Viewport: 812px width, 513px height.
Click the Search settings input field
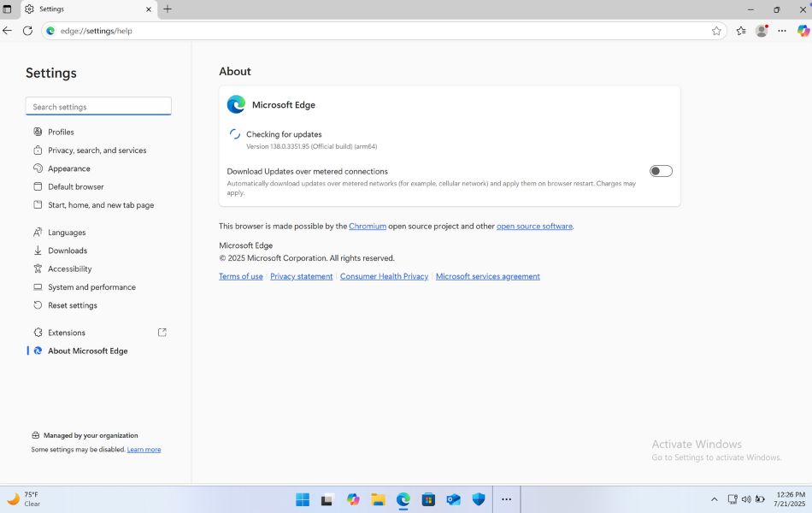point(97,105)
